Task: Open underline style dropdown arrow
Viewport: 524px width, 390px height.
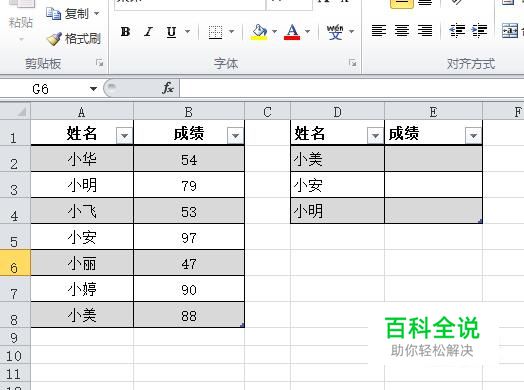Action: point(187,32)
